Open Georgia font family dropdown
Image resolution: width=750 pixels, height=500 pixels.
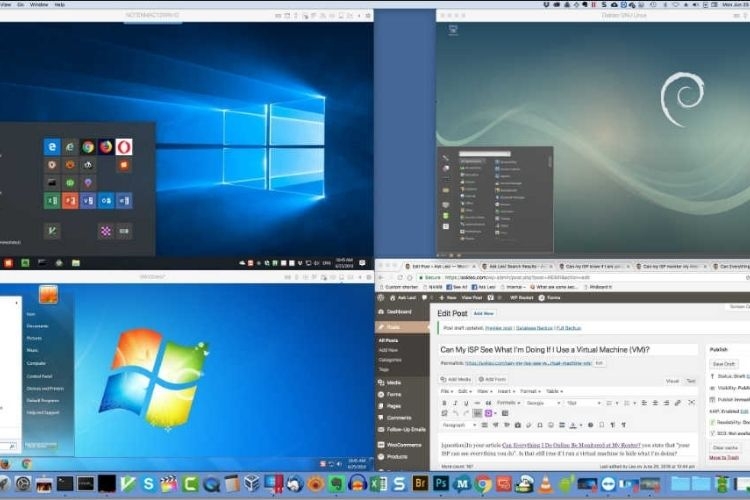tap(543, 403)
